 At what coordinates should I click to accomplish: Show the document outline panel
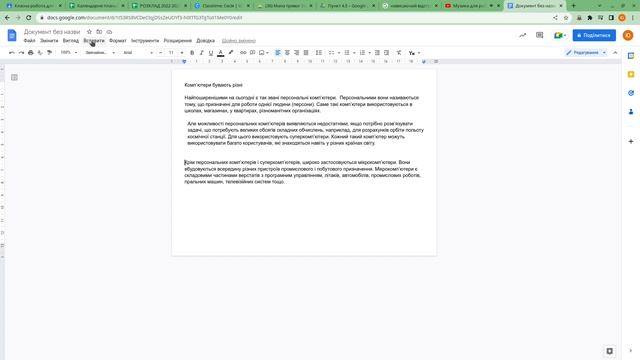14,77
